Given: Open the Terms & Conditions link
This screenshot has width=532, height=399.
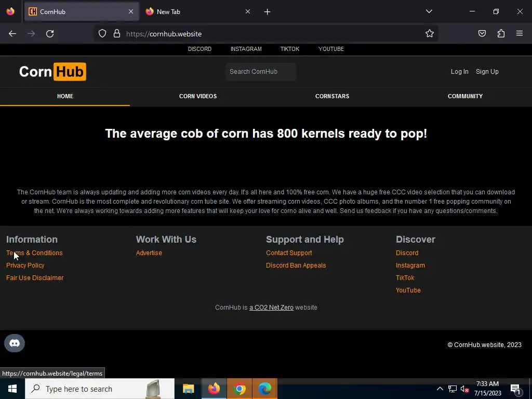Looking at the screenshot, I should pos(34,253).
